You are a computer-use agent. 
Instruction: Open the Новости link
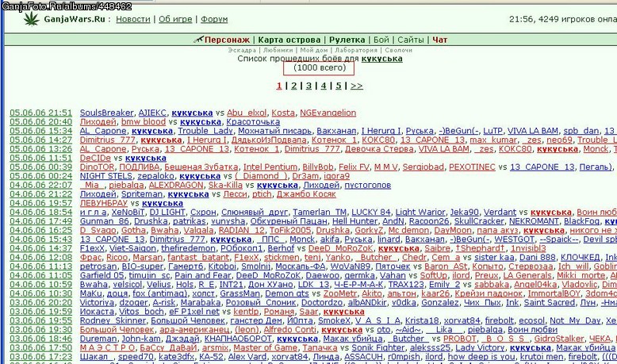click(x=133, y=19)
